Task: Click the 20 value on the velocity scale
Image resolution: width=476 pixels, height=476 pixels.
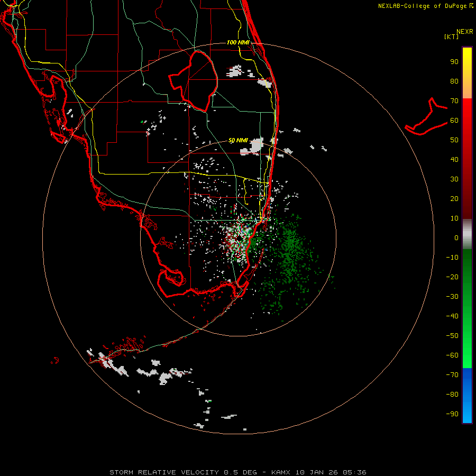Action: click(454, 198)
